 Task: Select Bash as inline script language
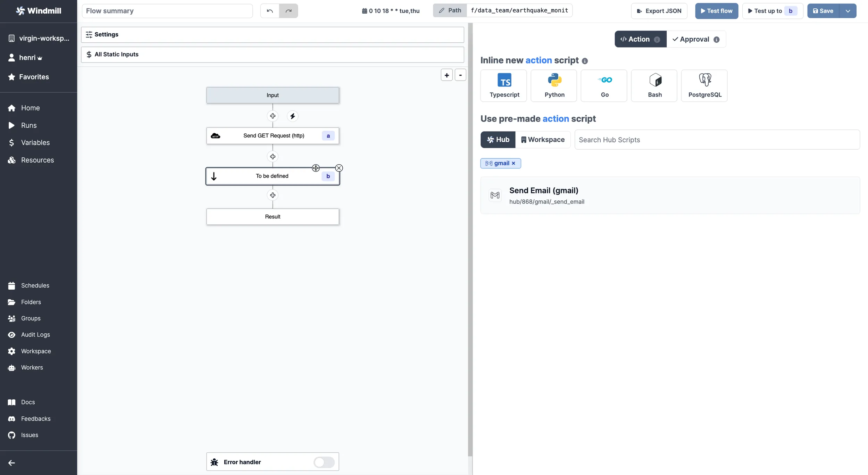click(654, 85)
